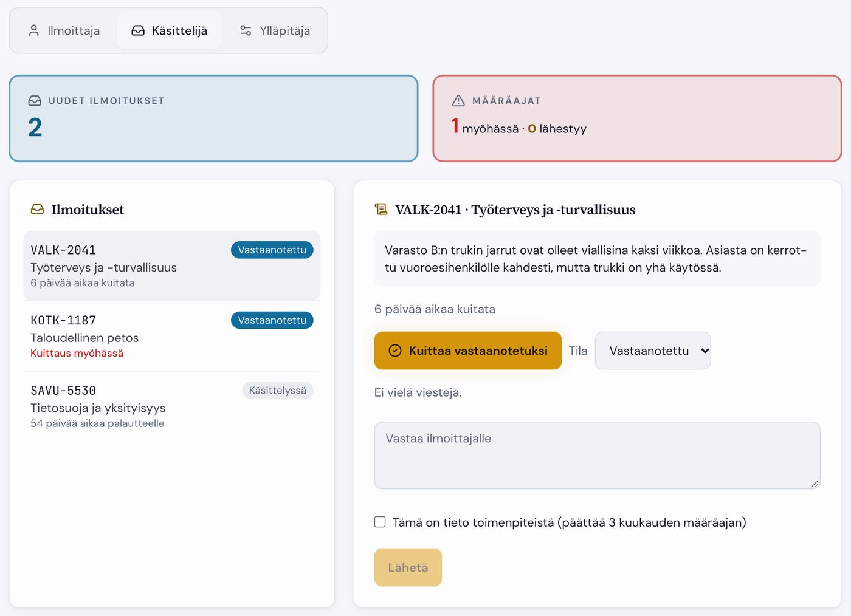Click the inbox icon beside Käsittelijä
This screenshot has width=851, height=616.
coord(138,30)
